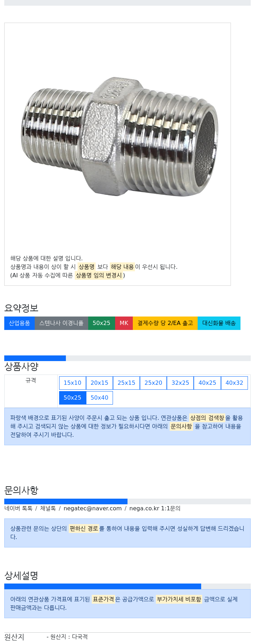Pick the 25x20 spec option
Screen dimensions: 255x644
153,383
